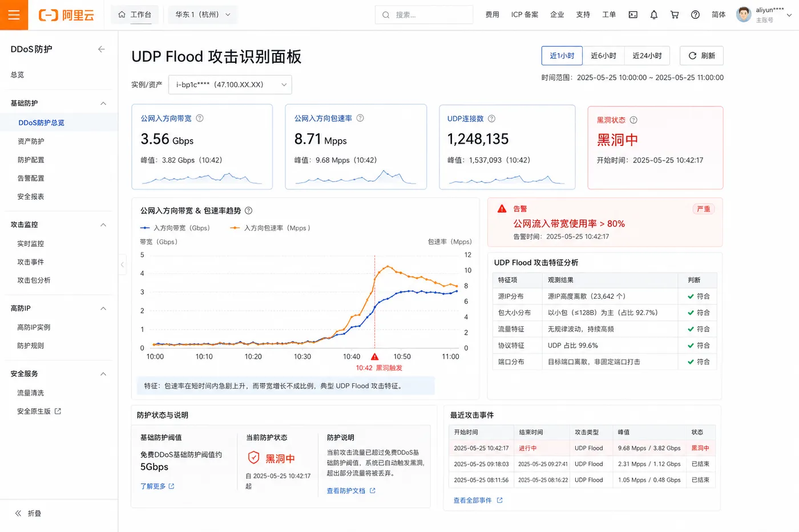Image resolution: width=799 pixels, height=532 pixels.
Task: Open the 华东1（杭州）region selector
Action: click(x=203, y=15)
